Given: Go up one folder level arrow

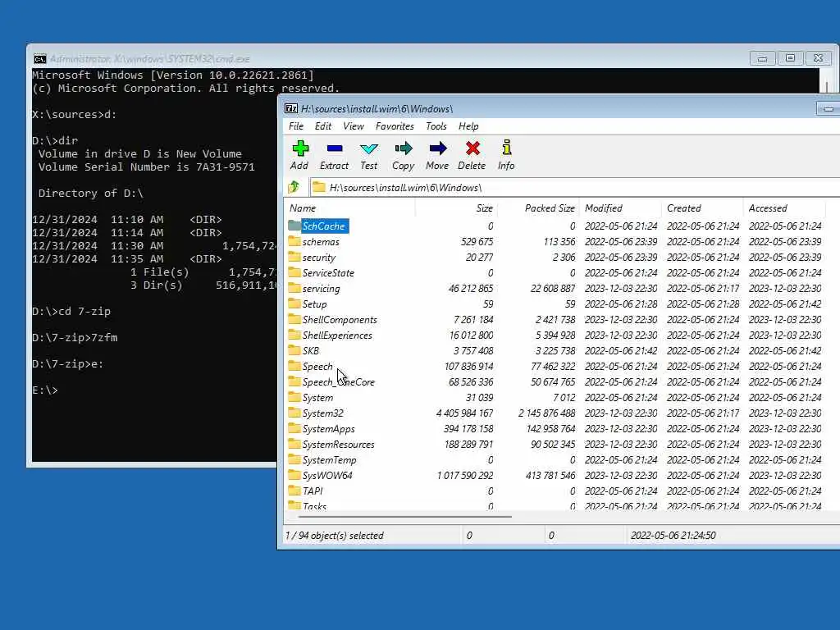Looking at the screenshot, I should pyautogui.click(x=294, y=187).
